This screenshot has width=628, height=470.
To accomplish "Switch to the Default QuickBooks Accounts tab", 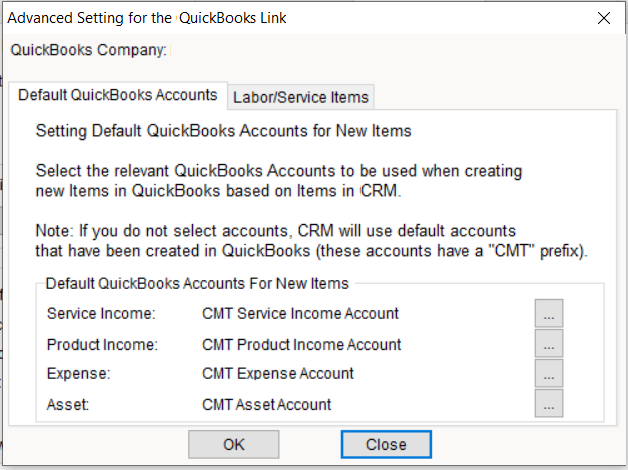I will [118, 96].
